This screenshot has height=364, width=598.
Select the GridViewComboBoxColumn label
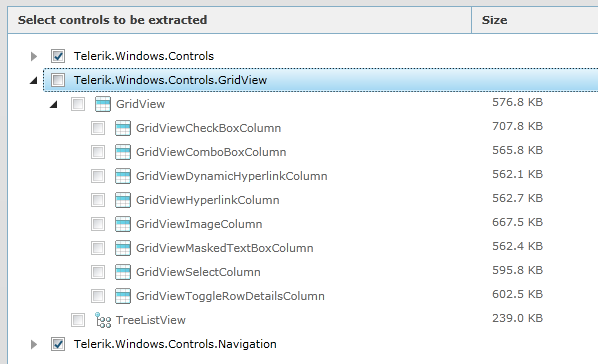click(211, 152)
